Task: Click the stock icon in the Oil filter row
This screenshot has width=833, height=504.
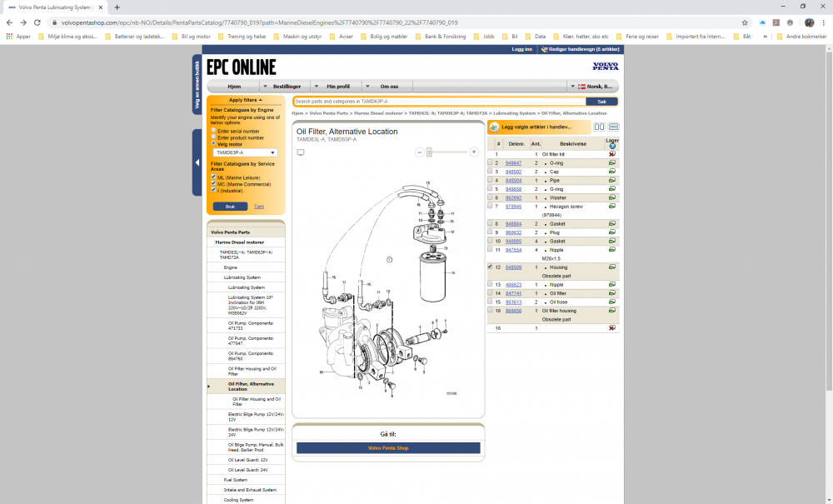Action: click(612, 293)
